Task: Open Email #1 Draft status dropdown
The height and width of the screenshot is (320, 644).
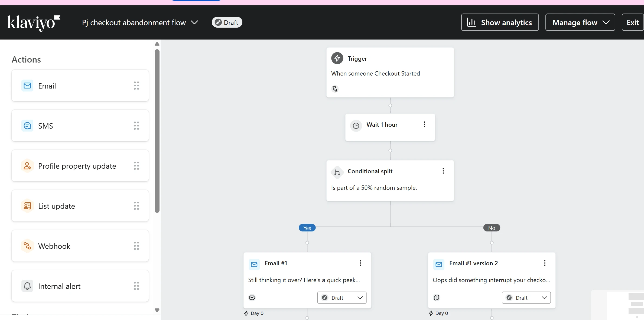Action: [342, 298]
